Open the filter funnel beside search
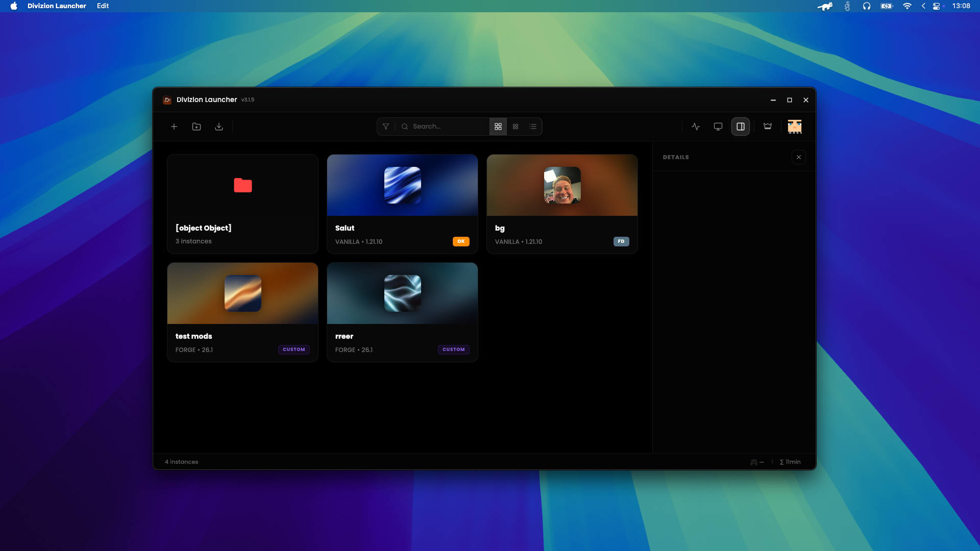This screenshot has width=980, height=551. [386, 127]
